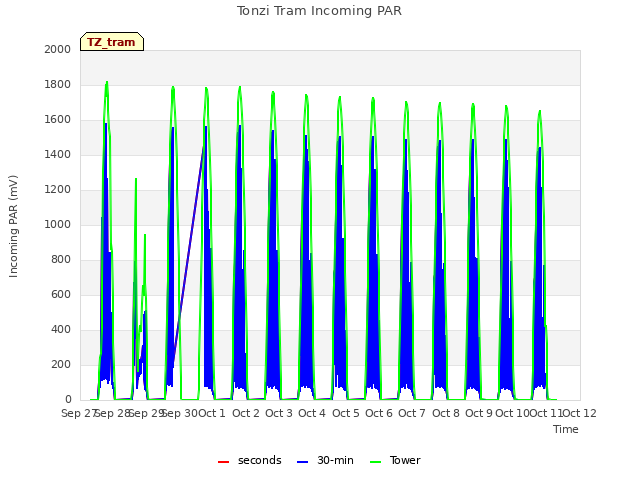Click the Oct 6 x-axis date label
640x480 pixels.
379,413
